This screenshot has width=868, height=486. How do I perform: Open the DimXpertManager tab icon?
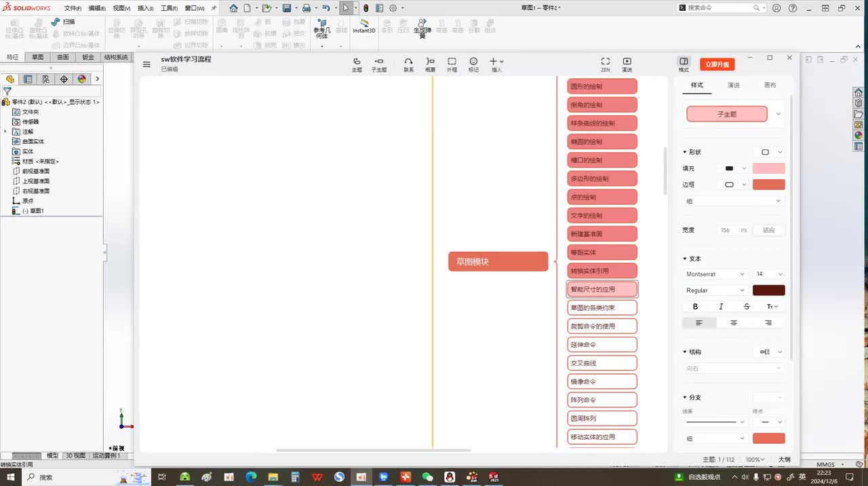[x=64, y=79]
